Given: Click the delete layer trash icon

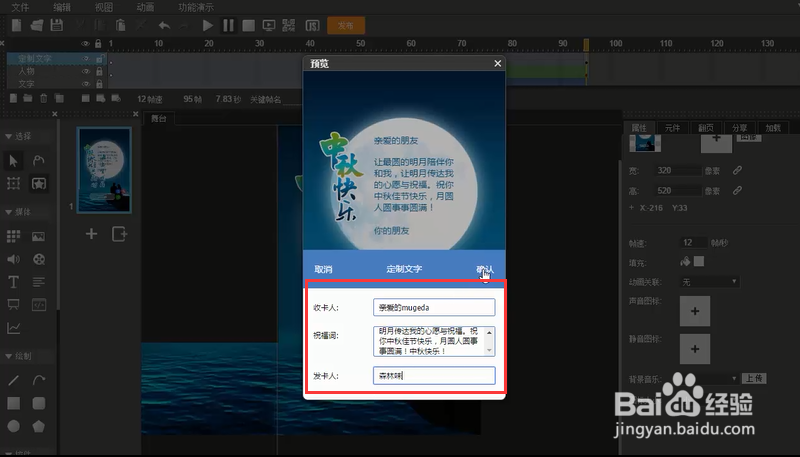Looking at the screenshot, I should (x=44, y=98).
